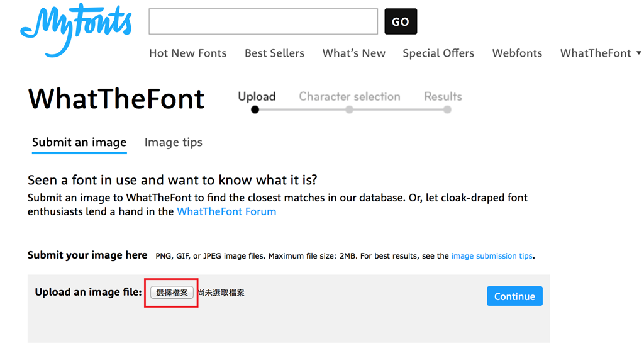Click the 尚未選取檔案 file status text
Image resolution: width=644 pixels, height=358 pixels.
point(221,293)
